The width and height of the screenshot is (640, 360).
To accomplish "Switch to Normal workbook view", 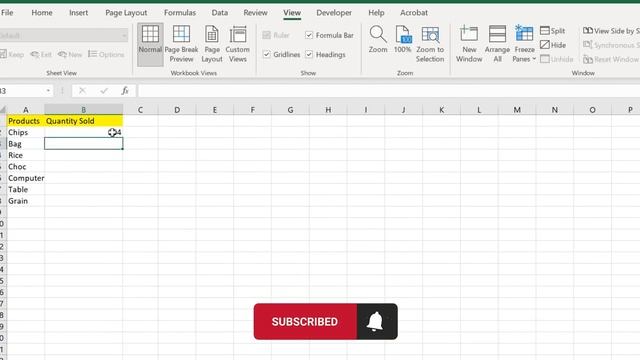I will pyautogui.click(x=150, y=44).
